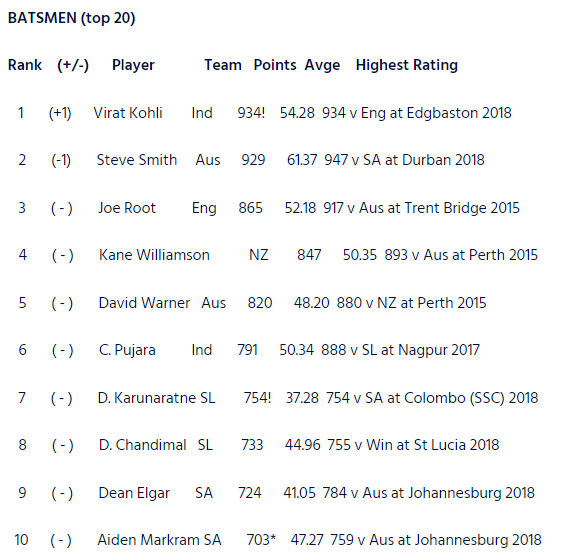Viewport: 563px width, 560px height.
Task: Click player name Steve Smith
Action: click(x=137, y=160)
